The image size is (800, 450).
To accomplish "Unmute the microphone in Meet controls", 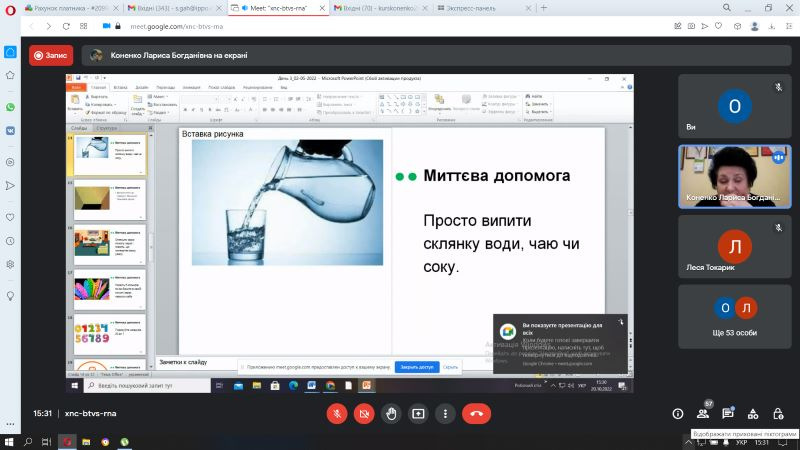I will pos(337,414).
